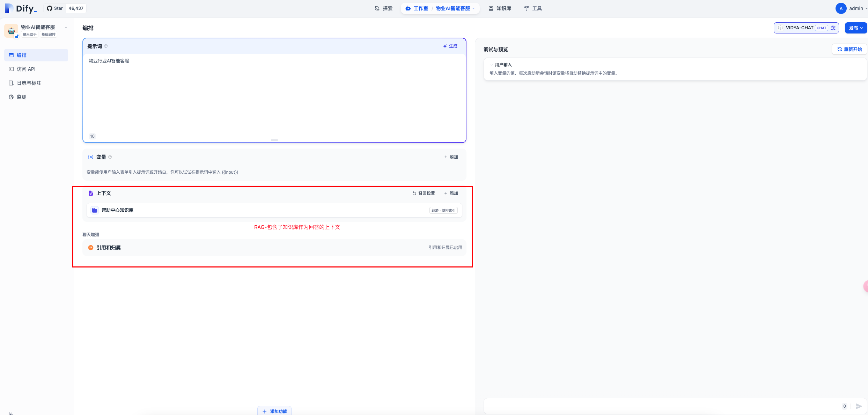Screen dimensions: 868x415
Task: Go to the 知识库 tab
Action: [x=500, y=8]
